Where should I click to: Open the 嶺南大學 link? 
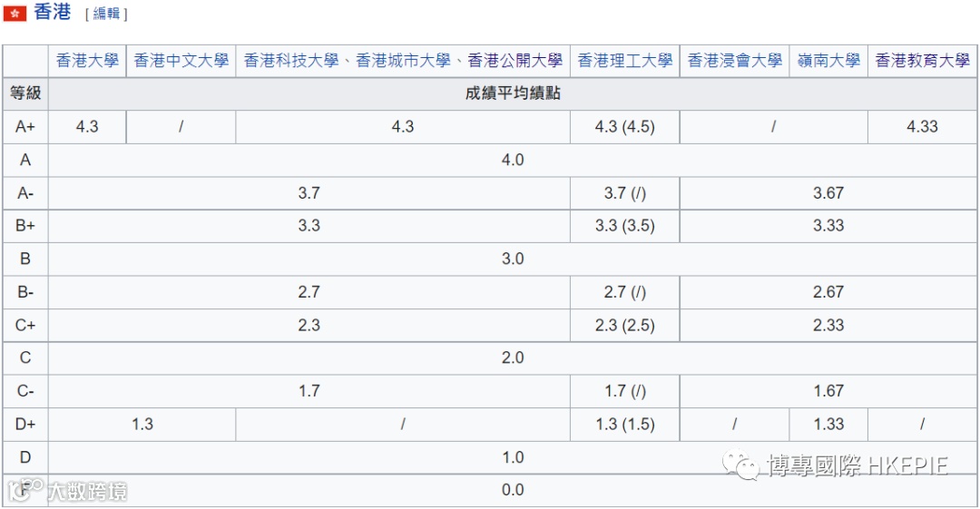point(828,61)
